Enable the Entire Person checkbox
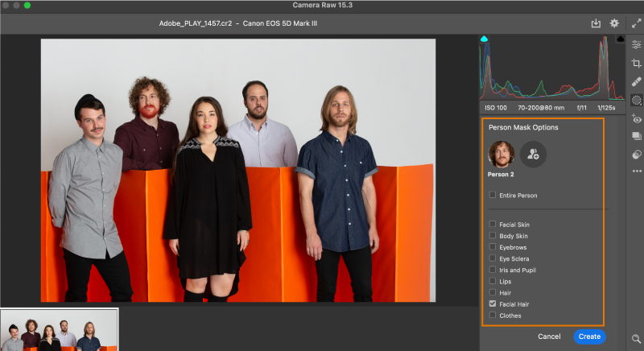The width and height of the screenshot is (644, 351). (493, 195)
